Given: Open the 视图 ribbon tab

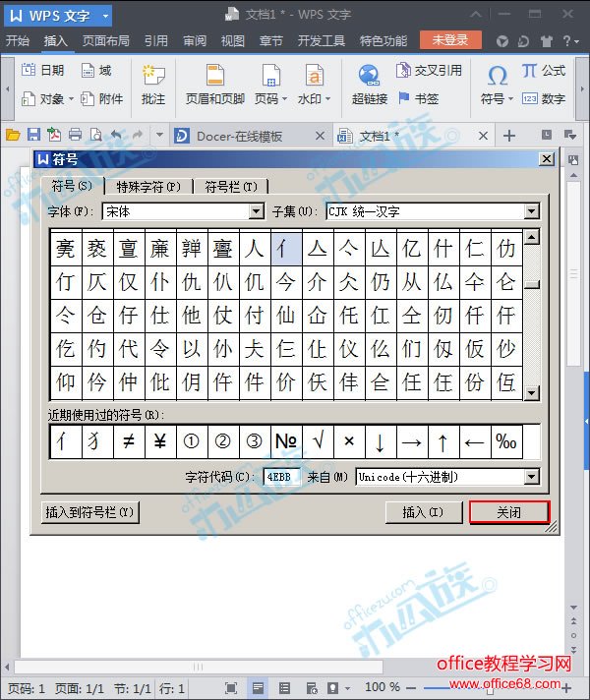Looking at the screenshot, I should tap(233, 40).
